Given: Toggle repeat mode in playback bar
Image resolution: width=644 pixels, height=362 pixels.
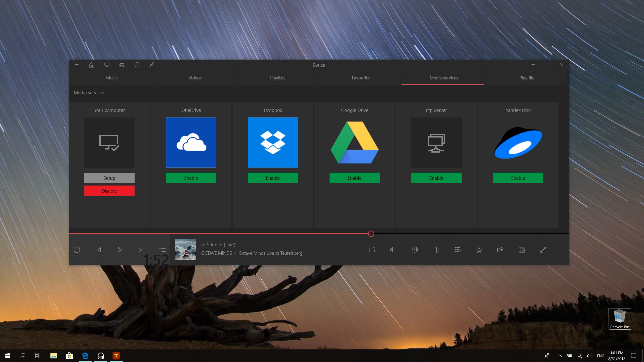Looking at the screenshot, I should (x=77, y=250).
